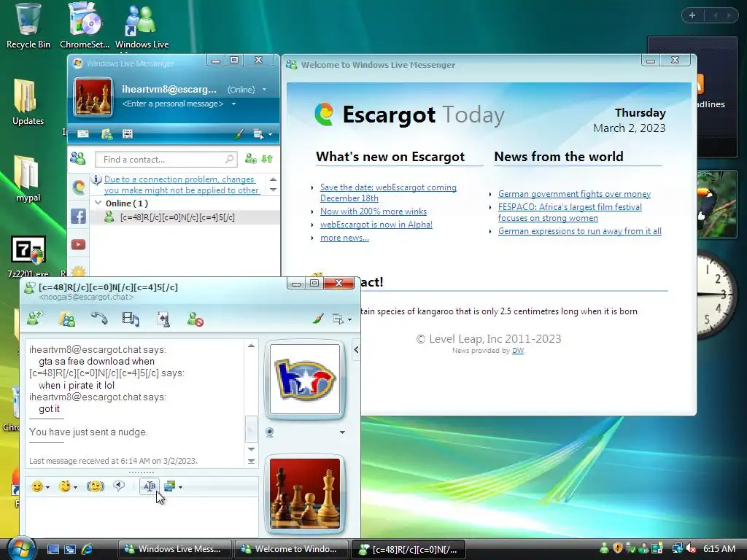Start a call with the phone icon
Image resolution: width=747 pixels, height=560 pixels.
(99, 319)
